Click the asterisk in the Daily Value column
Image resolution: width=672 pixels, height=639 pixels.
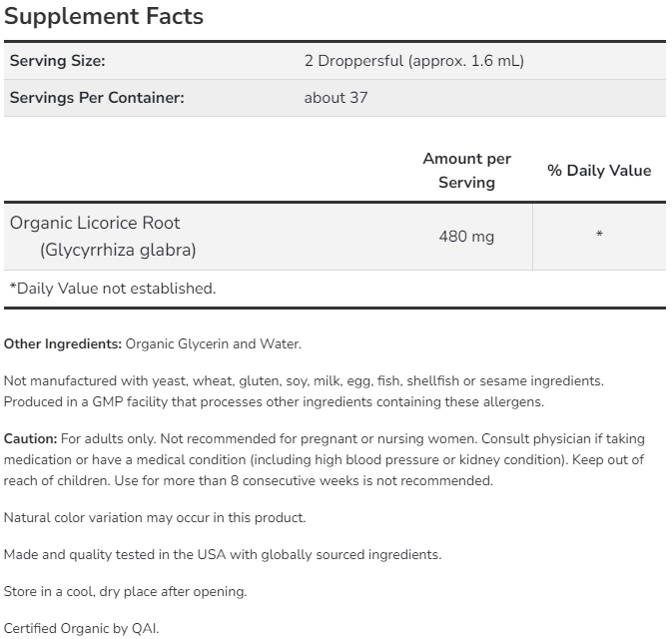pos(598,237)
